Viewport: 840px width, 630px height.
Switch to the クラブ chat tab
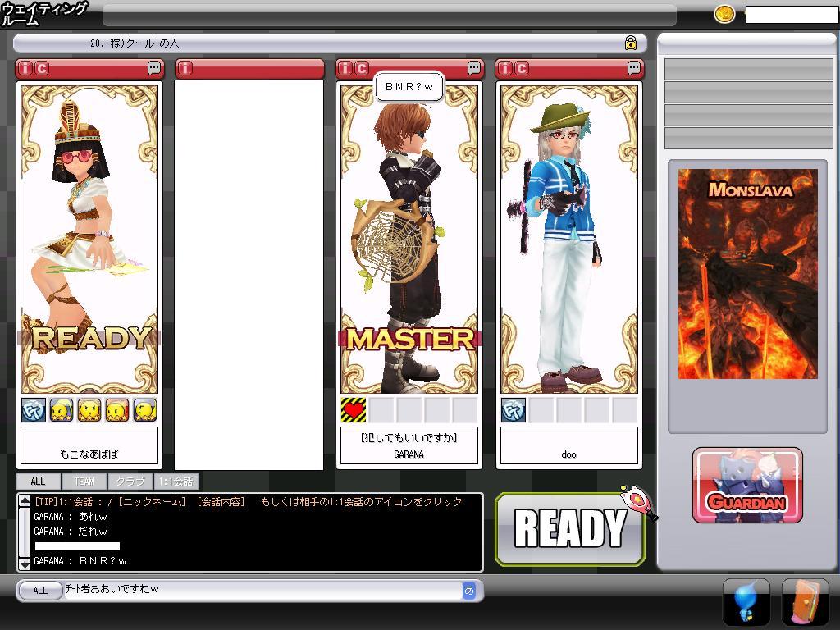click(x=130, y=482)
